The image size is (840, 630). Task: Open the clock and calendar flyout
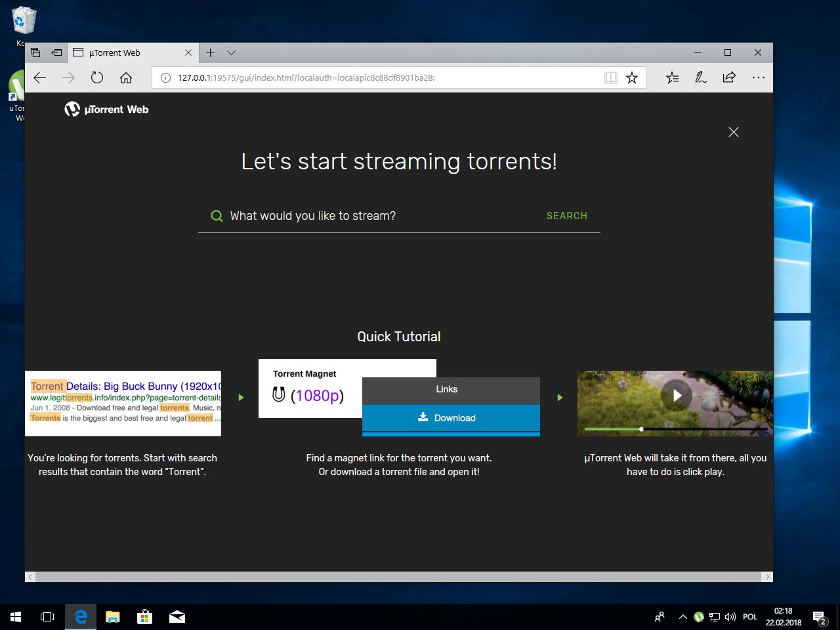point(784,617)
